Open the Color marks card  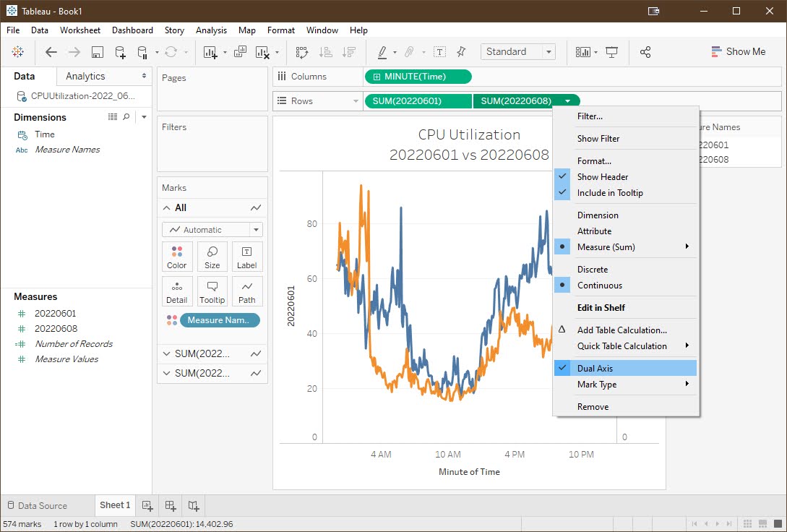(x=177, y=257)
